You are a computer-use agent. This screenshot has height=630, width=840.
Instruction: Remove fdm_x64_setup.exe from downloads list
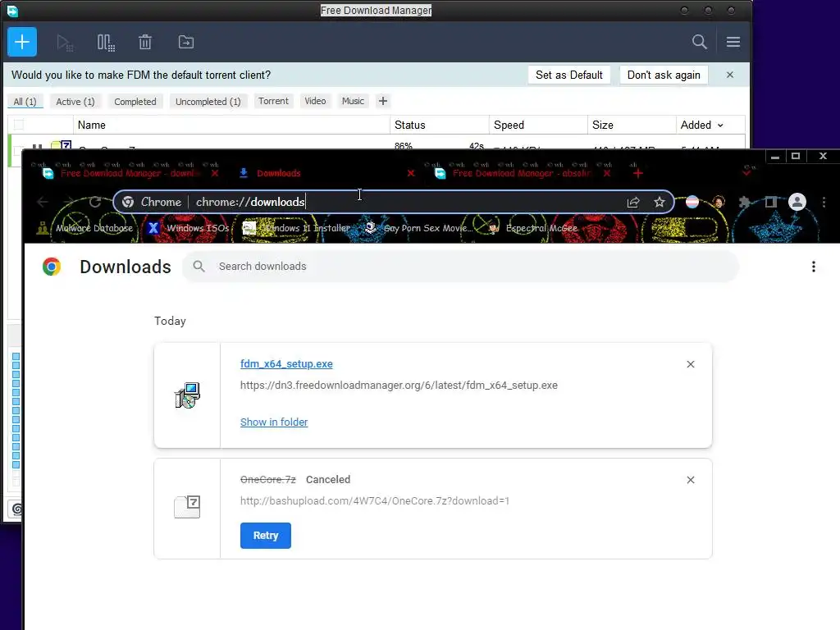point(691,364)
